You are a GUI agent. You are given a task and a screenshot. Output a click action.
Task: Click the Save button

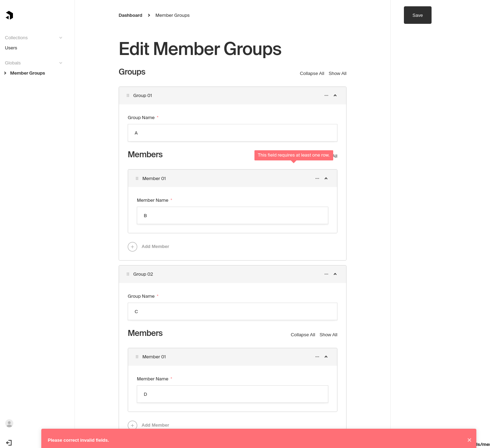[417, 15]
